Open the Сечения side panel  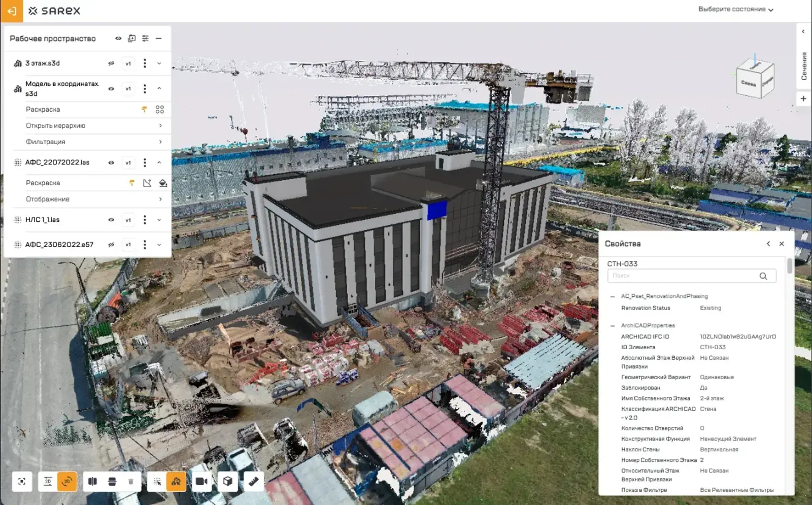point(804,66)
